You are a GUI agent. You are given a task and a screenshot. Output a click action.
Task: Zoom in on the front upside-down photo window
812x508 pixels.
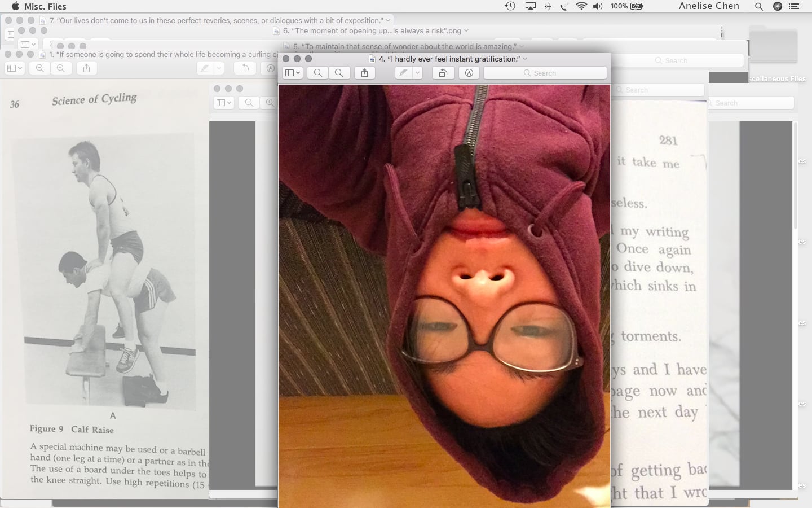click(339, 73)
